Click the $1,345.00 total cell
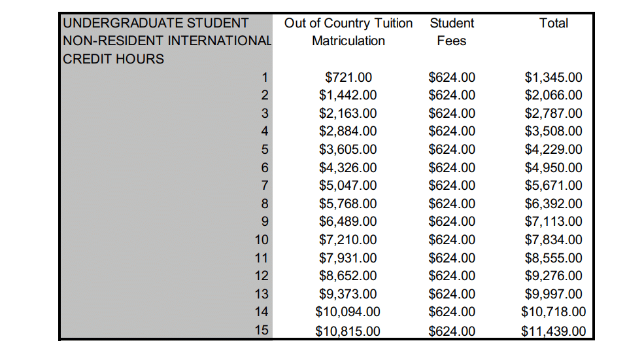Image resolution: width=644 pixels, height=343 pixels. 554,77
